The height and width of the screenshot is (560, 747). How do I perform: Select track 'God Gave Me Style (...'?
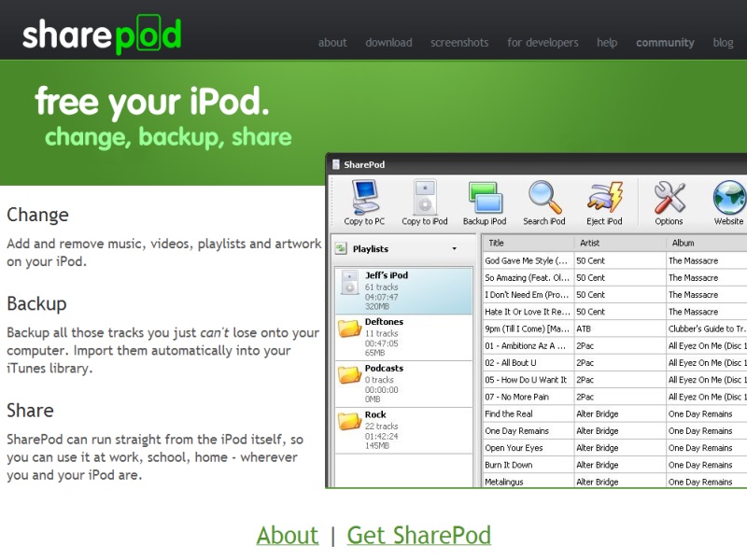526,260
